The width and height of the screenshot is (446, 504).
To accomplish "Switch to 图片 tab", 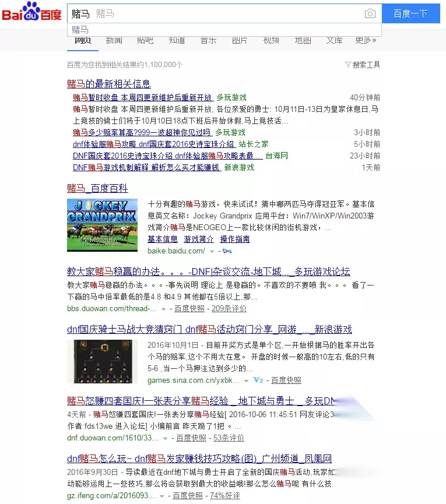I will click(x=240, y=41).
